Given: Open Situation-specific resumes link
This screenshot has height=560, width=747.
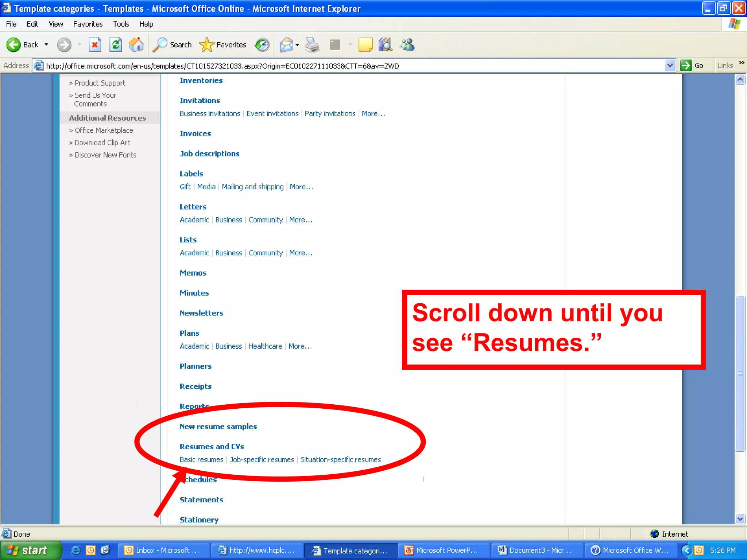Looking at the screenshot, I should coord(340,460).
